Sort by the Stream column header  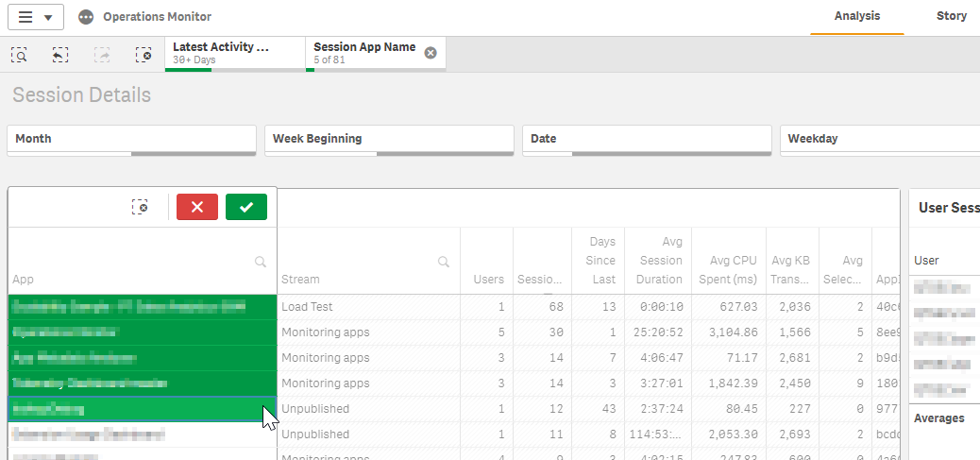click(x=300, y=280)
